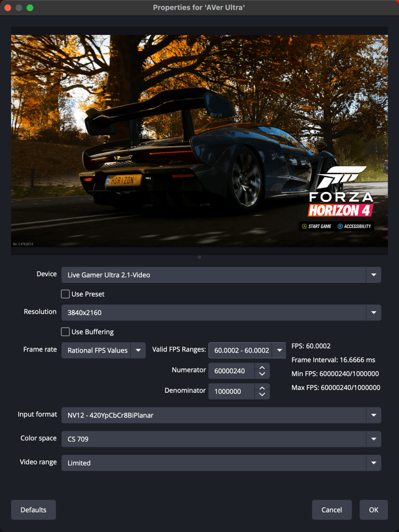Confirm settings with the OK button
Viewport: 399px width, 532px height.
coord(373,509)
